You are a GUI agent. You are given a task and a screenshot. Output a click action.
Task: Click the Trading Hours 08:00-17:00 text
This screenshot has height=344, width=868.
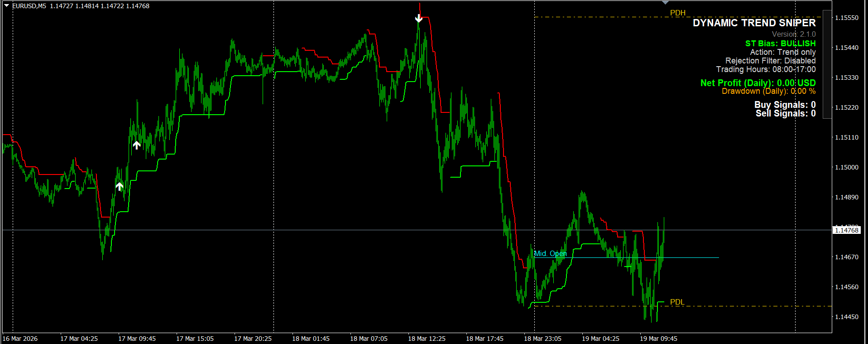click(x=766, y=69)
